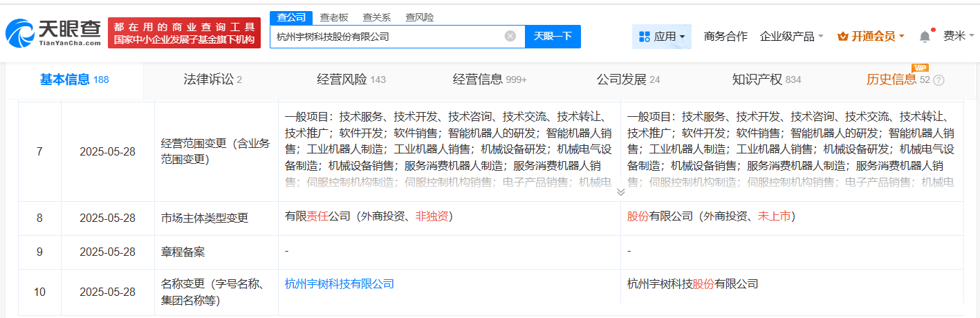This screenshot has height=318, width=980.
Task: Click the crown icon beside 开通会员
Action: click(x=842, y=36)
